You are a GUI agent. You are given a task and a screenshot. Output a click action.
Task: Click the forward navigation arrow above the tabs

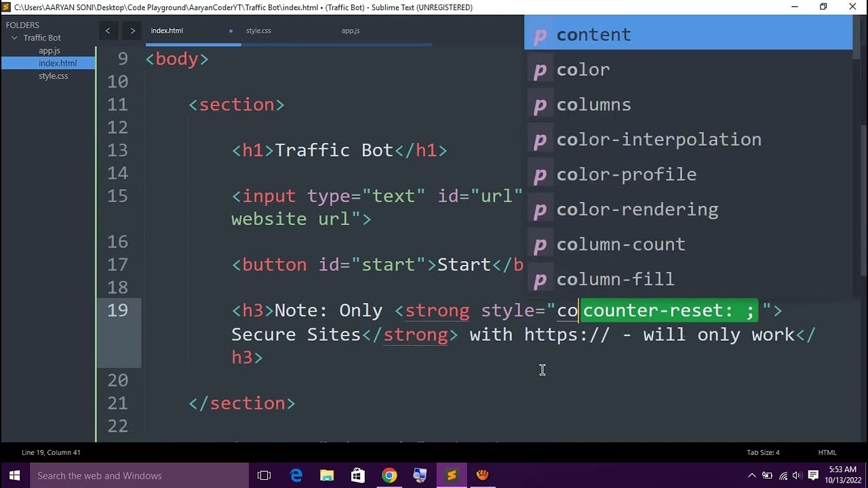tap(132, 30)
